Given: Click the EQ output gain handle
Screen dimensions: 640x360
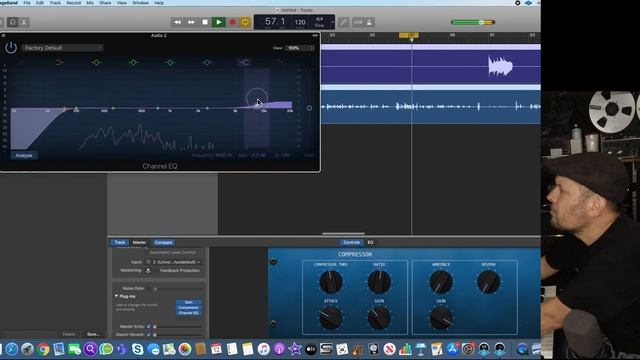Looking at the screenshot, I should tap(309, 108).
